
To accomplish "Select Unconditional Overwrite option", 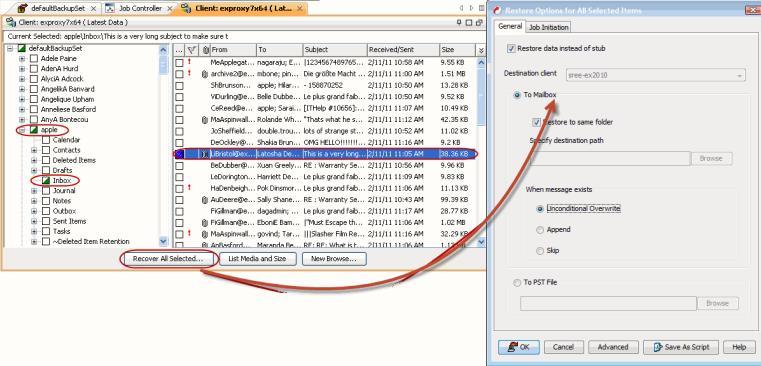I will click(540, 209).
